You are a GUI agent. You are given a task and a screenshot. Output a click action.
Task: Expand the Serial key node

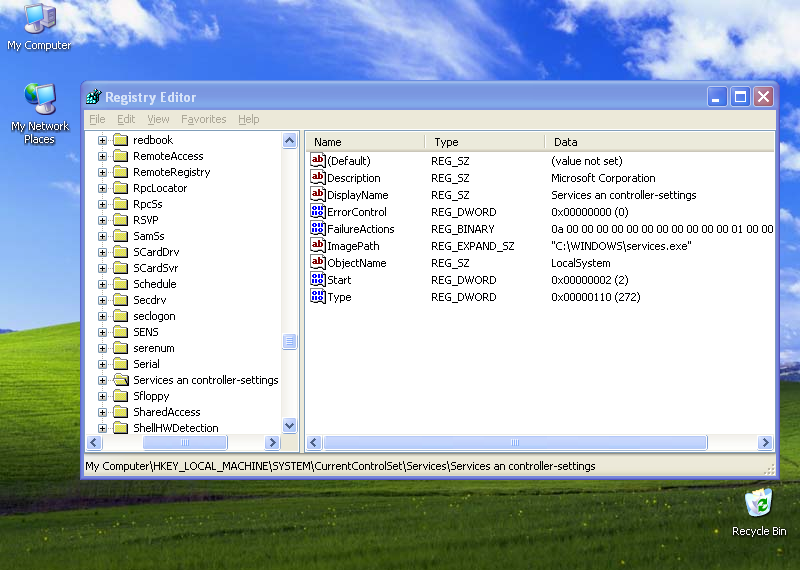[103, 364]
